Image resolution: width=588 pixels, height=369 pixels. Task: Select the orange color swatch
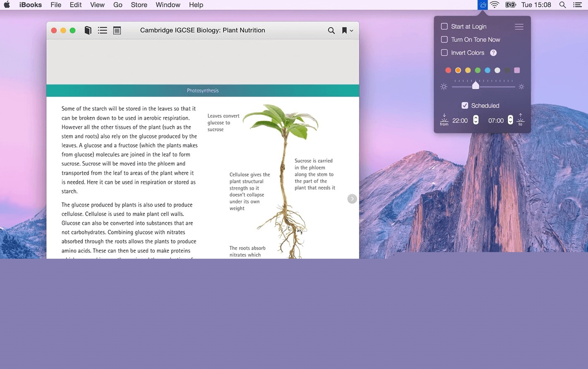(x=458, y=70)
